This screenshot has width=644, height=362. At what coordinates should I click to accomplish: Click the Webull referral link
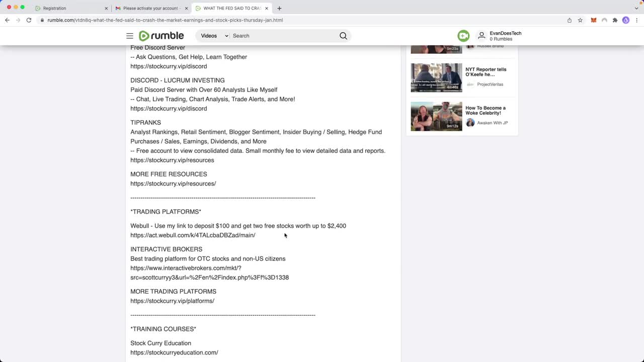193,235
